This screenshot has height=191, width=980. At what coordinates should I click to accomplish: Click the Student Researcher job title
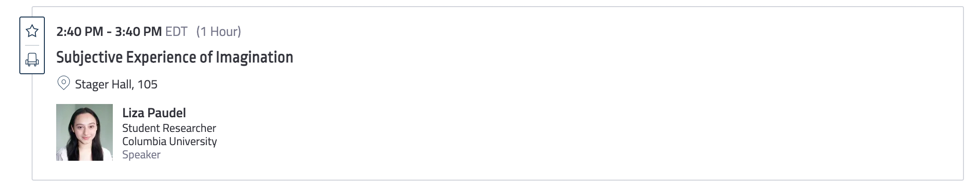click(169, 128)
